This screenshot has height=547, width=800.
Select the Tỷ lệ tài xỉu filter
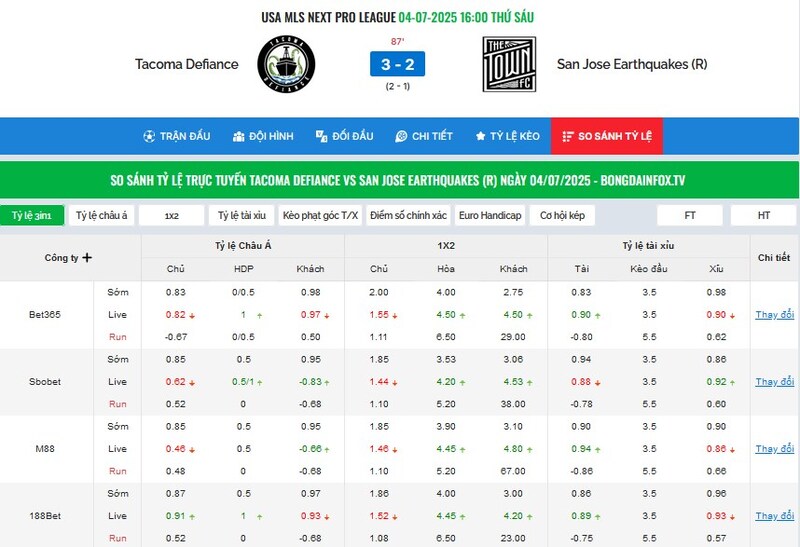pyautogui.click(x=241, y=215)
